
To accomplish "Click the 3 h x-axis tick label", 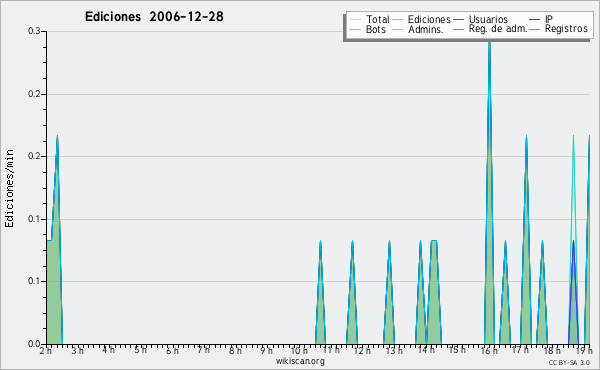I will (x=77, y=350).
